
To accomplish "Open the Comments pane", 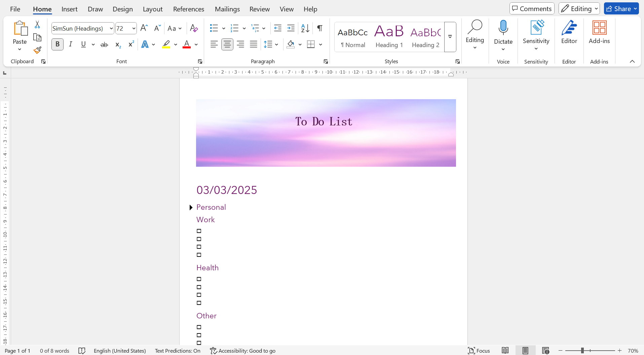I will tap(532, 9).
